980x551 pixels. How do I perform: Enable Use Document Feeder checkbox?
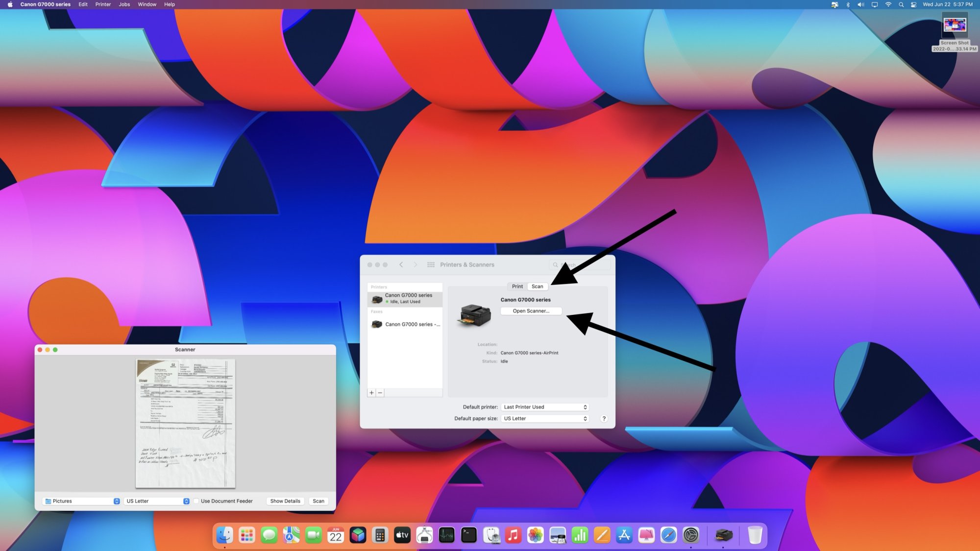point(196,501)
